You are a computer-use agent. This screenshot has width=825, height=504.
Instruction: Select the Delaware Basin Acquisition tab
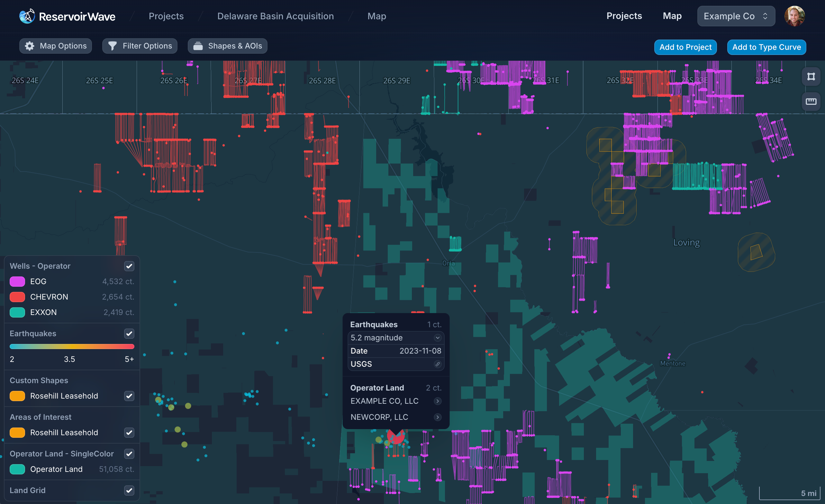[x=275, y=16]
